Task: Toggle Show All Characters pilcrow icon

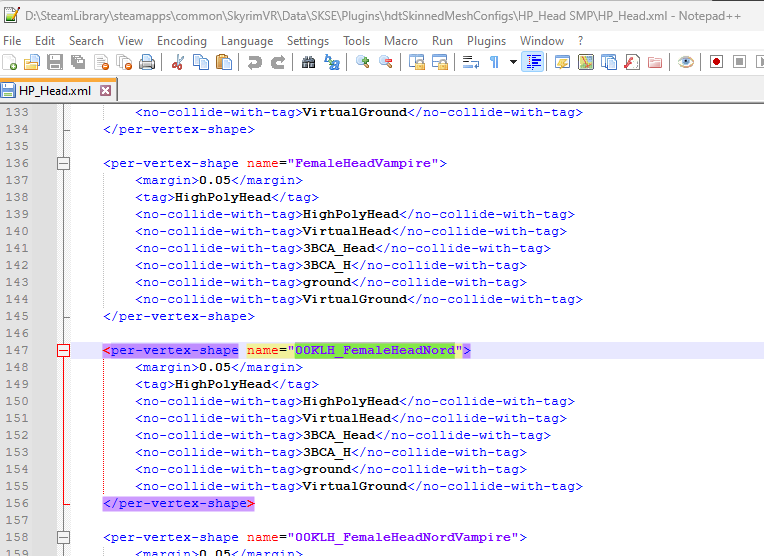Action: [494, 62]
